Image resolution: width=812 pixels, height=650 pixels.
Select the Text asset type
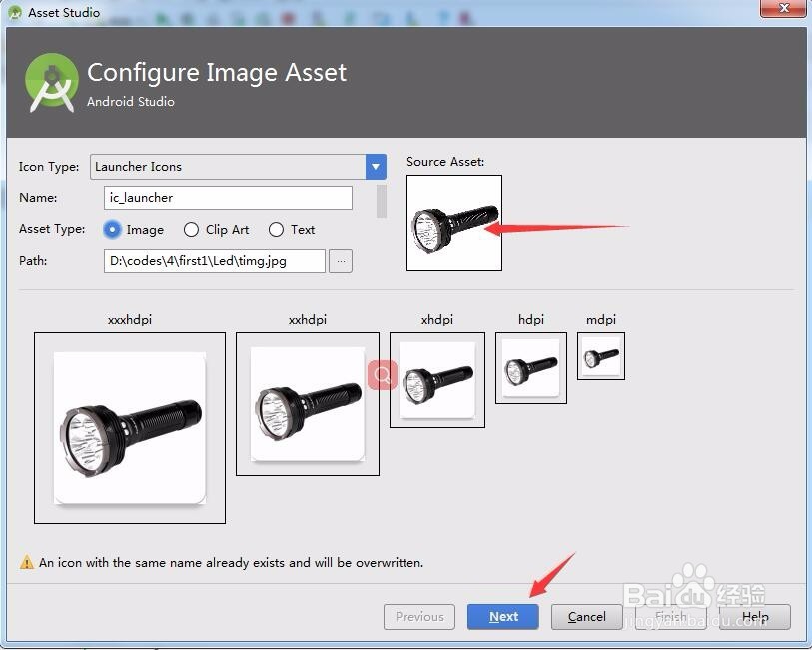[x=276, y=229]
